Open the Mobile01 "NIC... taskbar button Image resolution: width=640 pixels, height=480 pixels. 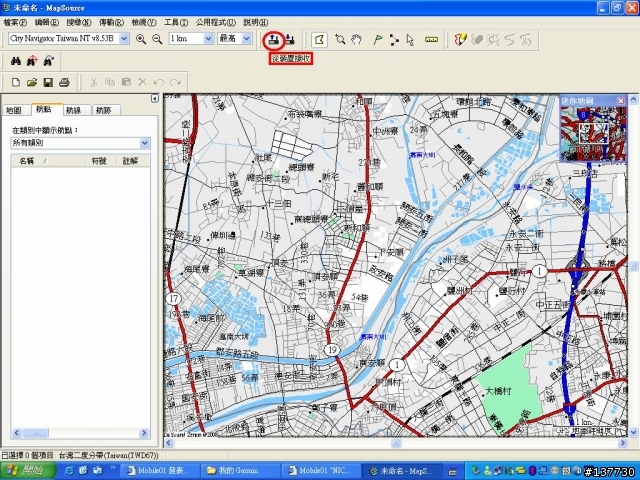[x=322, y=471]
